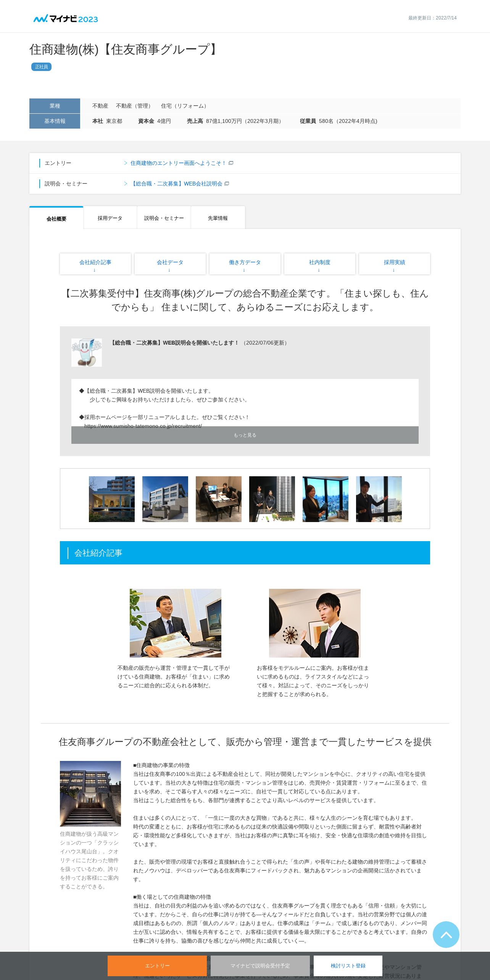This screenshot has width=490, height=980.
Task: Click ■働く場としての住商建物の特徴 heading
Action: [x=172, y=897]
